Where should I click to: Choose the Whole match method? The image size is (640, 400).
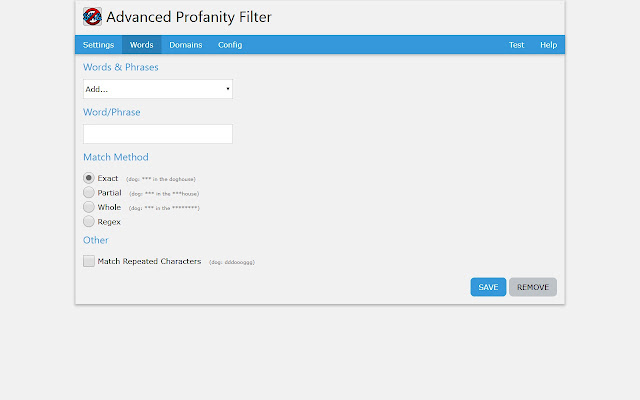pos(89,207)
